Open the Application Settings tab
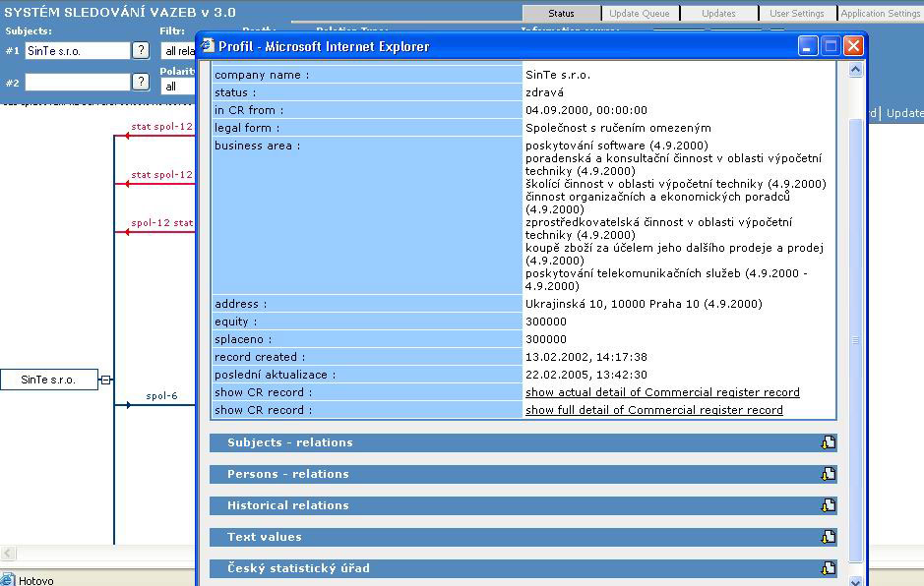924x586 pixels. click(881, 13)
